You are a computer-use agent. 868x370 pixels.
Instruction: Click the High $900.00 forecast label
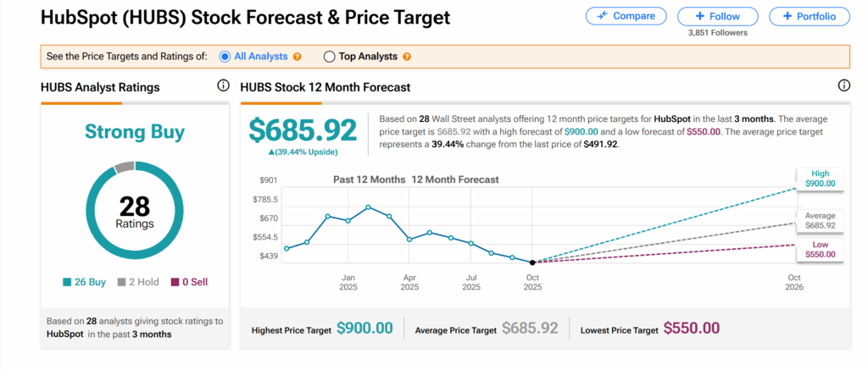click(820, 177)
